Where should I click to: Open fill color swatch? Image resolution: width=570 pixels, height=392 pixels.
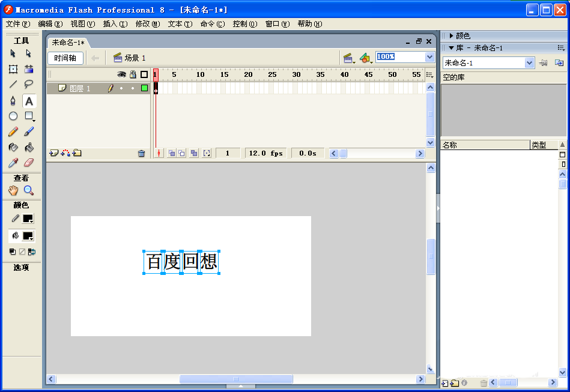point(28,236)
